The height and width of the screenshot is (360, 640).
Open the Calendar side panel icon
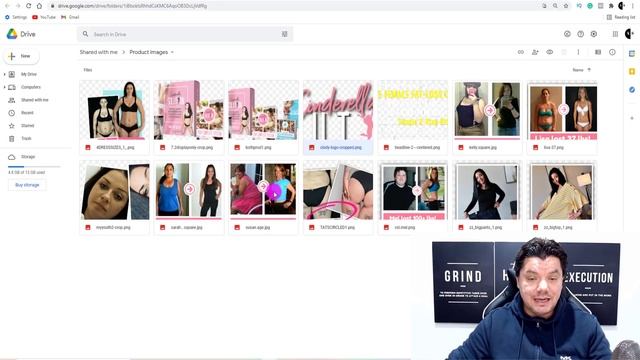click(632, 53)
